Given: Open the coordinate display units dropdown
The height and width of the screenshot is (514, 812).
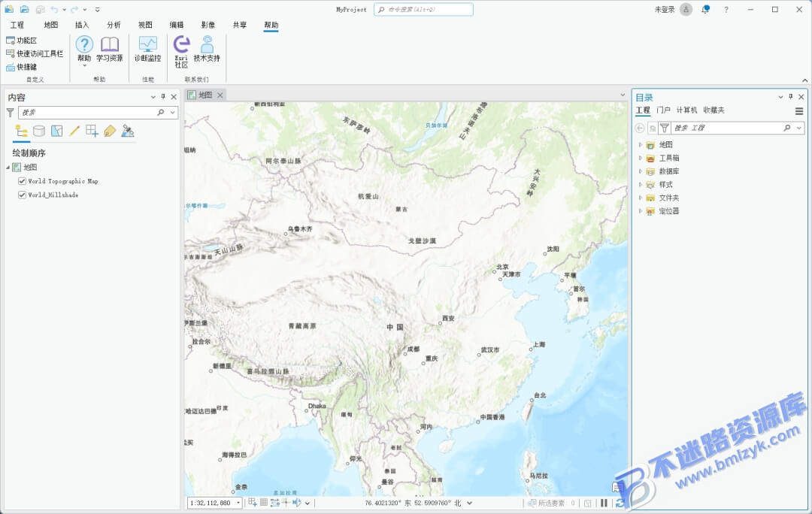Looking at the screenshot, I should (470, 503).
